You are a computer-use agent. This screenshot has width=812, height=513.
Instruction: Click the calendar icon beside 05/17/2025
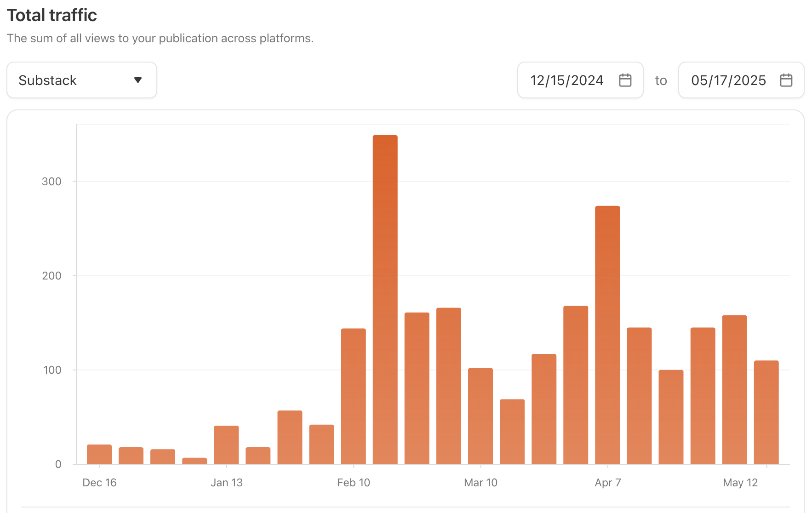coord(786,80)
